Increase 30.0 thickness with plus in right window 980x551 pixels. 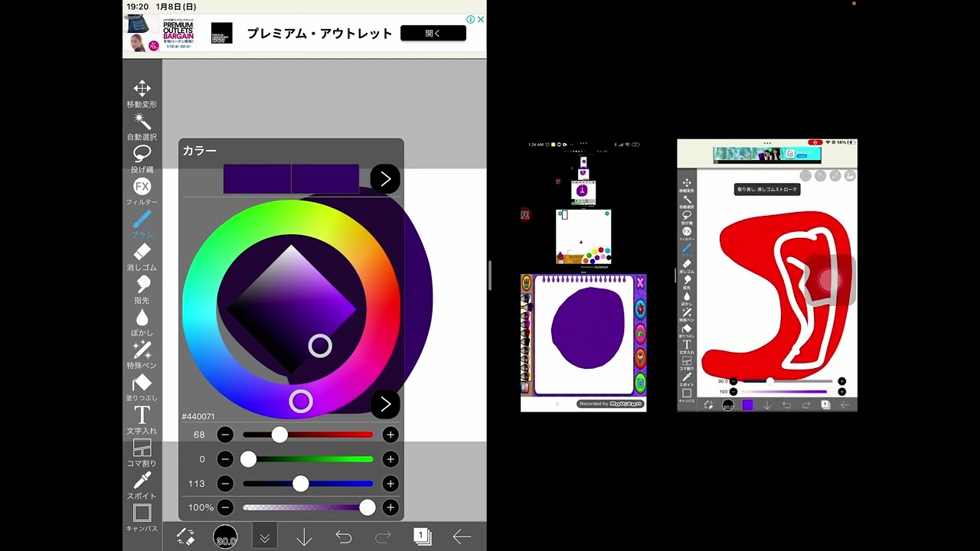841,381
